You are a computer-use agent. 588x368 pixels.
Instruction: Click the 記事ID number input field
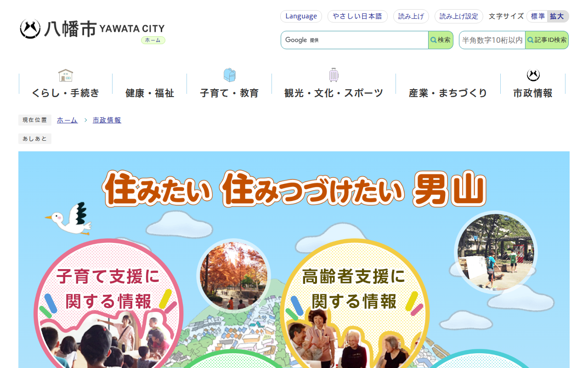pyautogui.click(x=492, y=40)
